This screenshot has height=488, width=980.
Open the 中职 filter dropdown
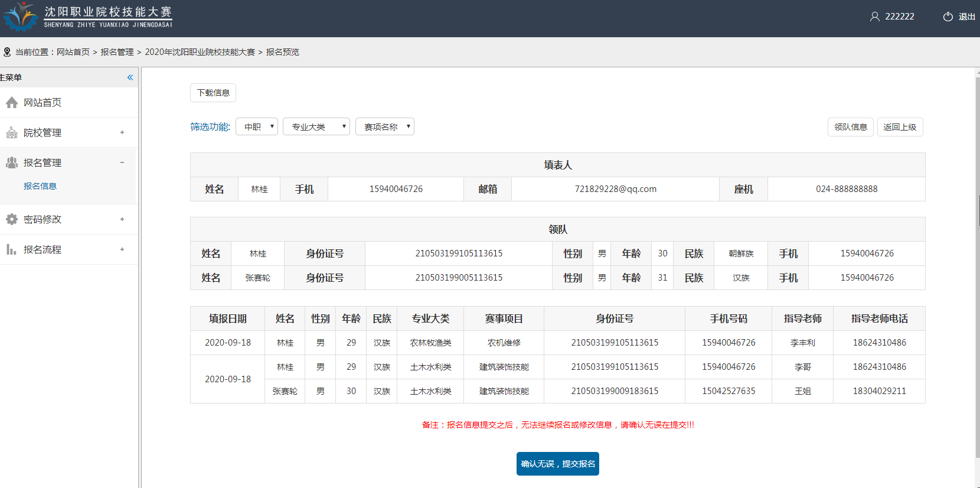point(257,126)
